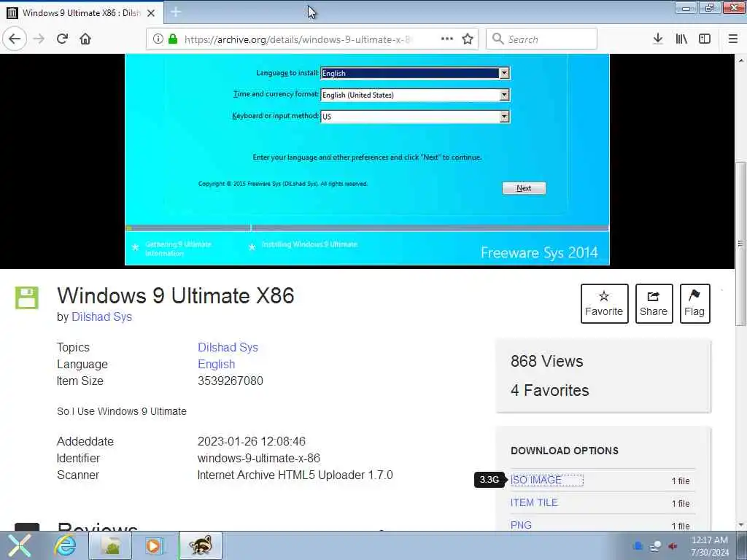
Task: Click the page vertical scrollbar thumb
Action: pos(740,244)
